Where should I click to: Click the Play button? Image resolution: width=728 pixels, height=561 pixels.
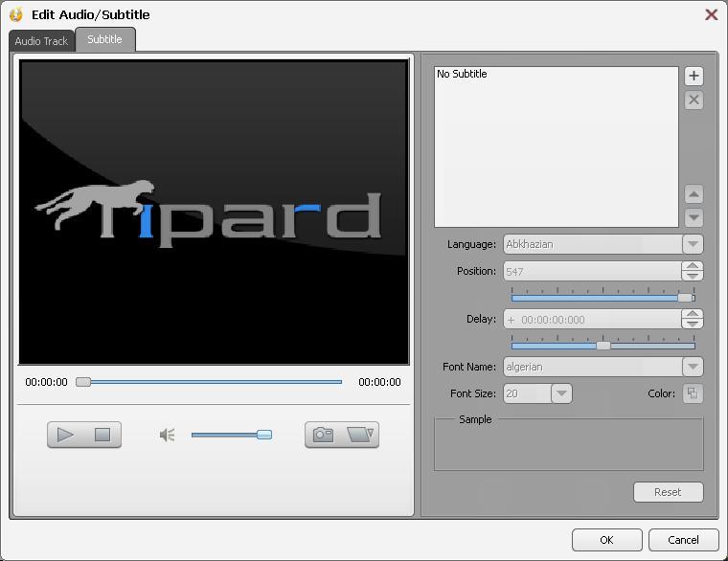point(65,435)
